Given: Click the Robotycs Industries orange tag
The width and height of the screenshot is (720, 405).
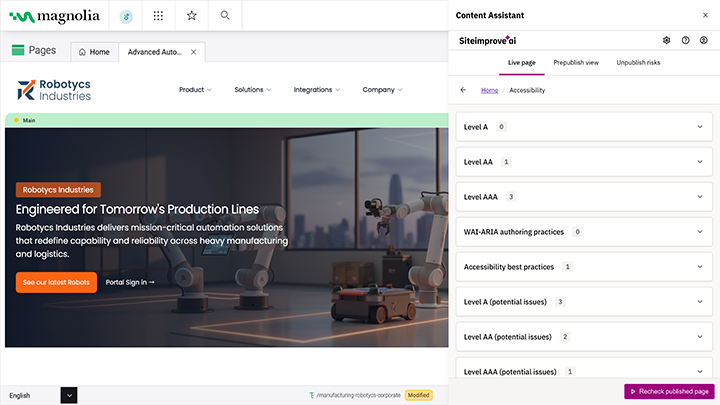Looking at the screenshot, I should tap(58, 190).
